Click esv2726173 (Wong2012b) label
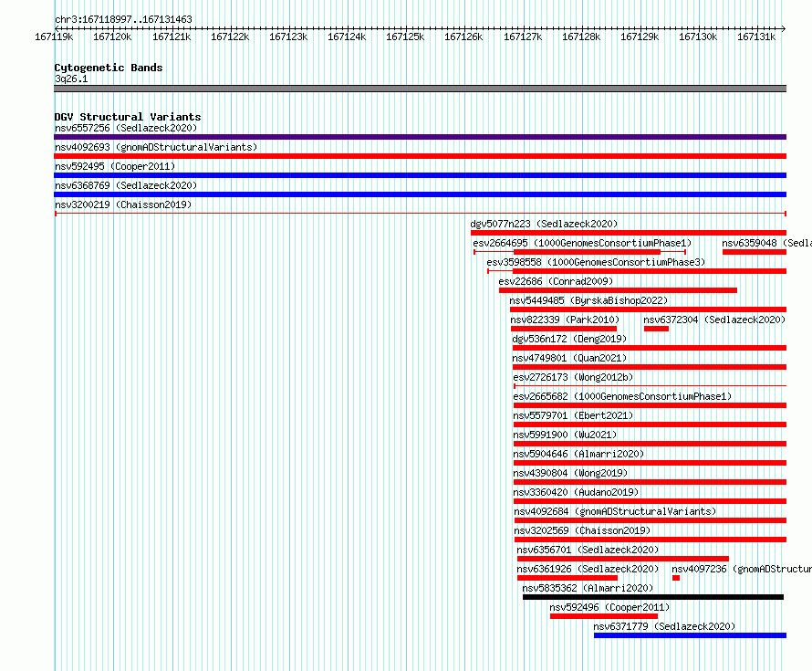The height and width of the screenshot is (671, 812). point(573,377)
